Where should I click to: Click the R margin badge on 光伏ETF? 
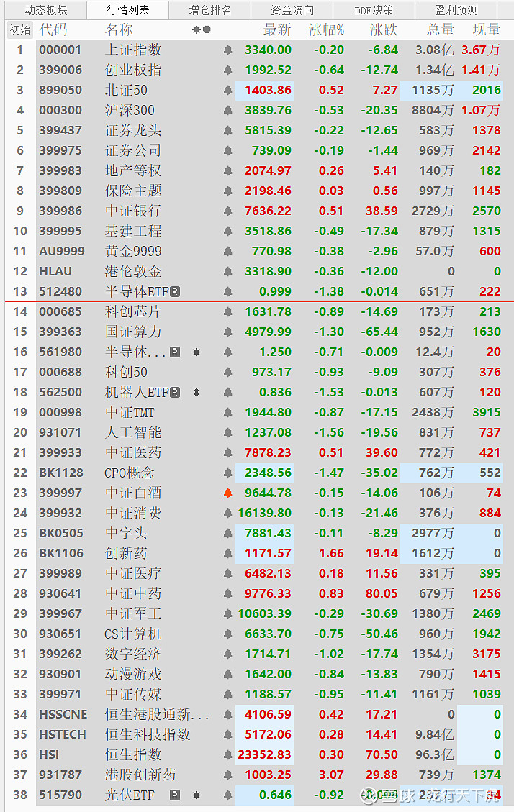tap(175, 795)
